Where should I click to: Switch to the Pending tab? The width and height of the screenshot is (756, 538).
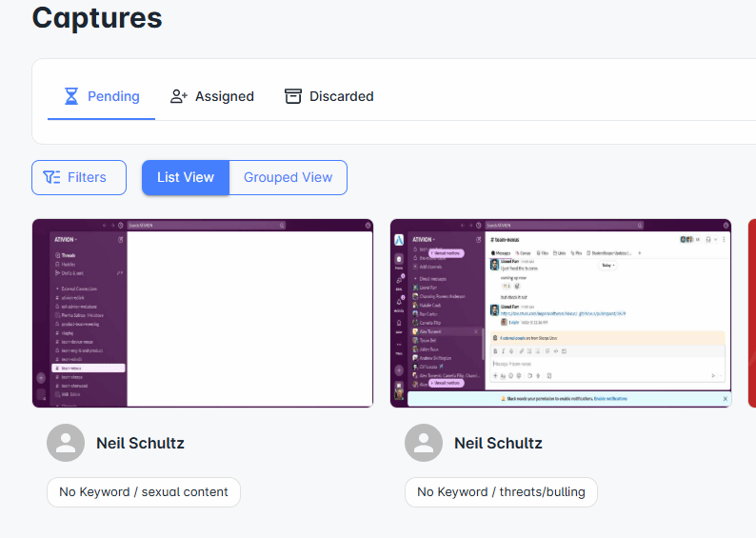tap(101, 96)
